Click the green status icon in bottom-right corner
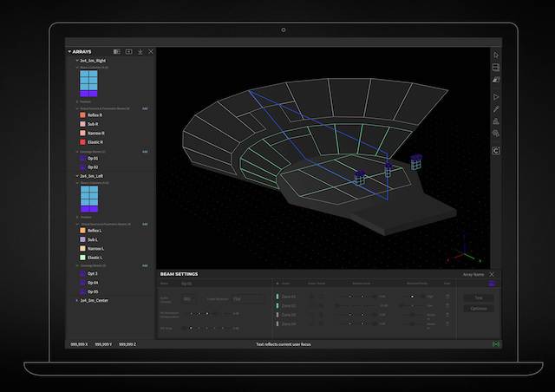Screen dimensions: 555x392 (496, 343)
